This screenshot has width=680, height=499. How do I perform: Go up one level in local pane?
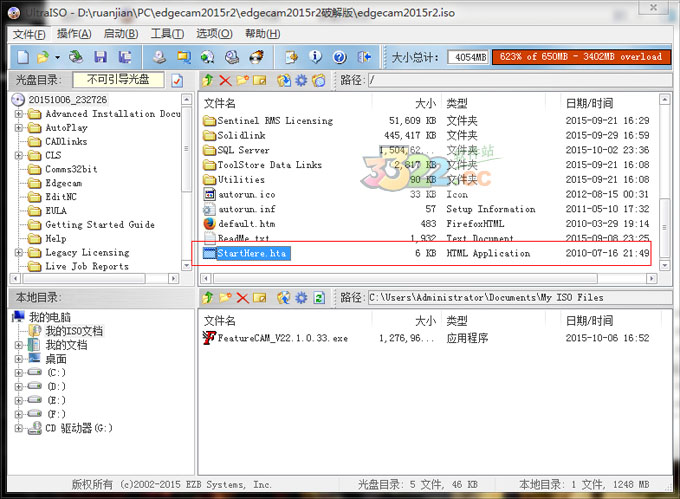point(208,297)
